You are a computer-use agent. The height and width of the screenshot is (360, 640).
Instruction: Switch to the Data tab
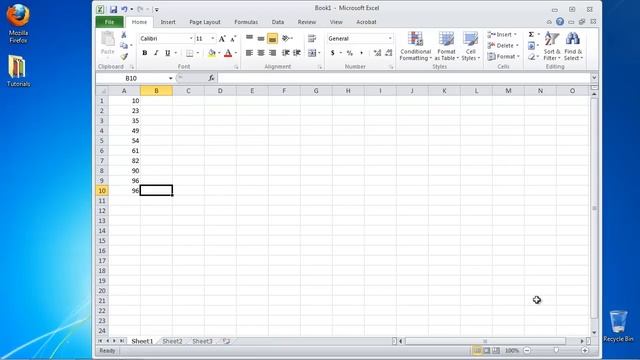(278, 22)
